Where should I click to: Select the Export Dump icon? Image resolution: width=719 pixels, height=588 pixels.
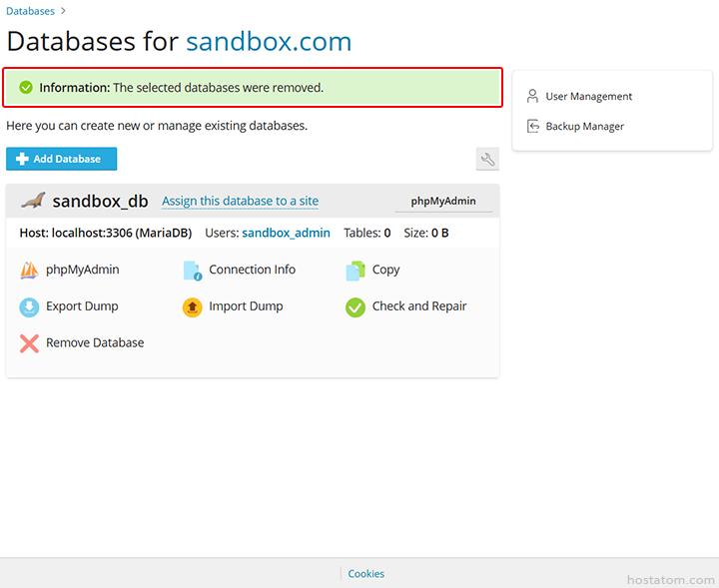29,306
